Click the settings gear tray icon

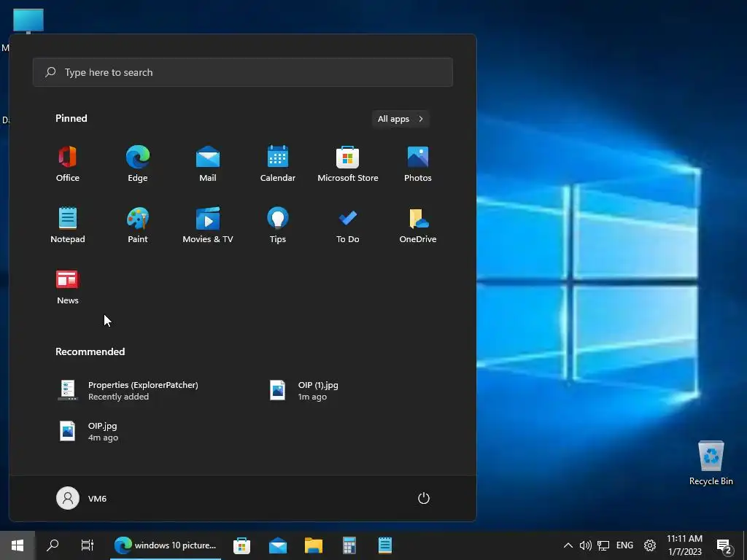tap(650, 545)
